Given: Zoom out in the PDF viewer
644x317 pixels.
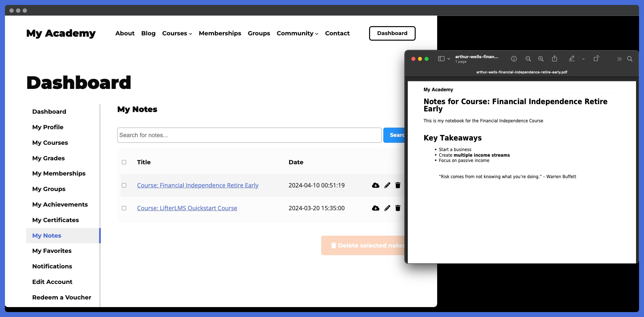Looking at the screenshot, I should point(528,59).
